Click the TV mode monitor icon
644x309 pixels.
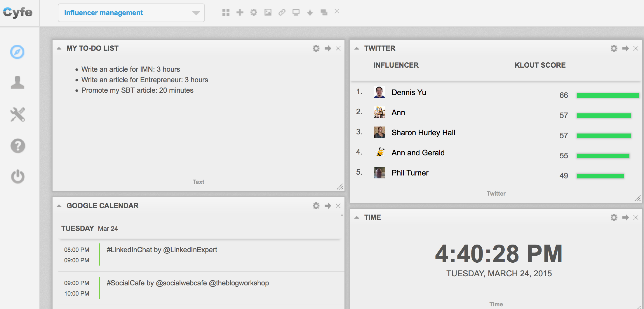pyautogui.click(x=296, y=12)
